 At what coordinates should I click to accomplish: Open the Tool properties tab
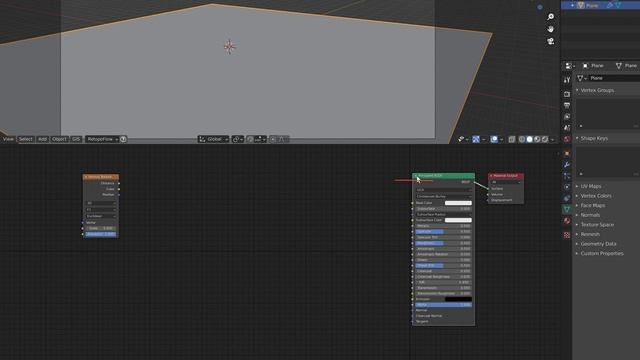(567, 80)
